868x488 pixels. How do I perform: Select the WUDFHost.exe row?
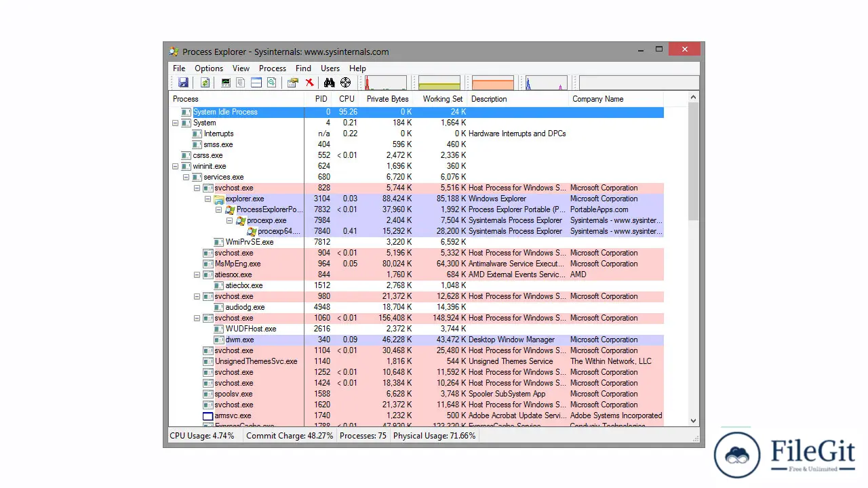click(416, 329)
